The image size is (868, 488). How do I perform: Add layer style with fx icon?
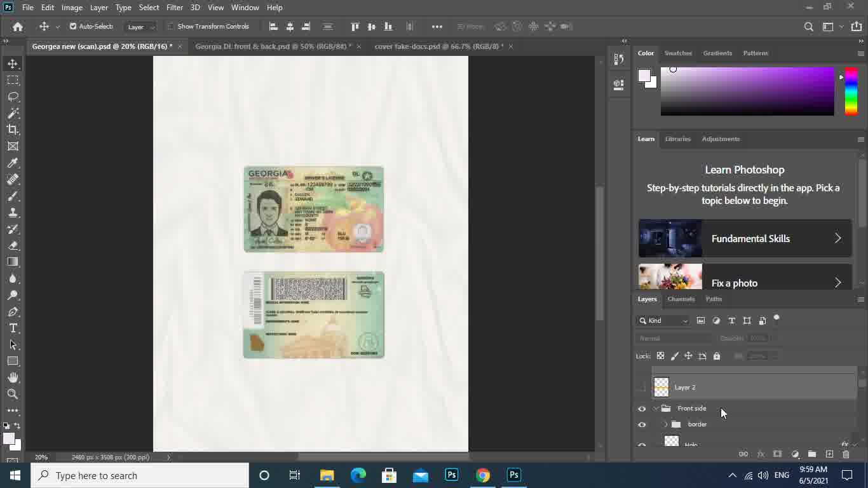point(761,454)
